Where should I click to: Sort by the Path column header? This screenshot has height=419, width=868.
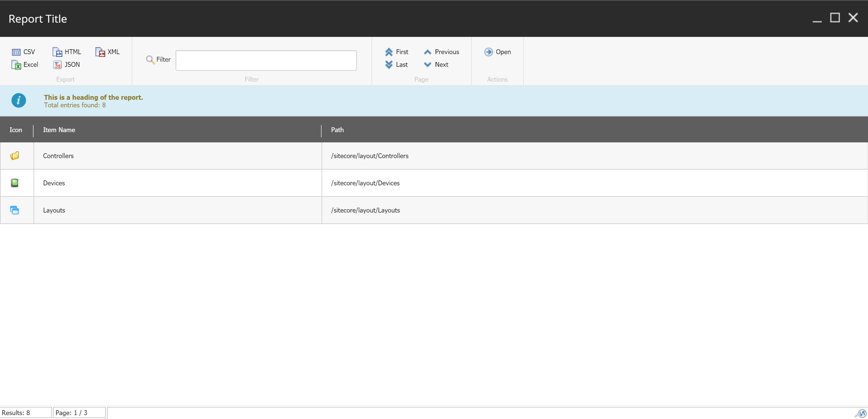tap(337, 130)
